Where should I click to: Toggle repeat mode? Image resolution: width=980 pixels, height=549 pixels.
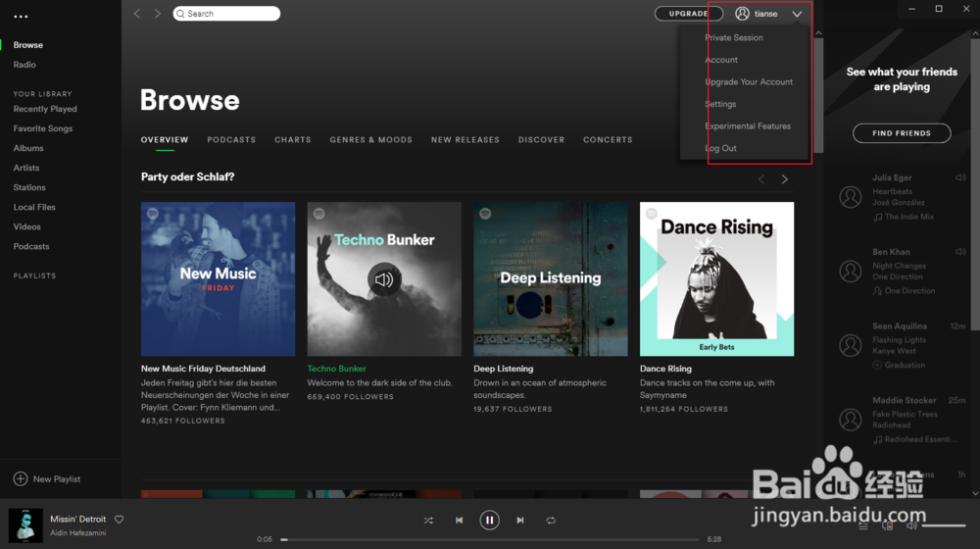coord(551,521)
